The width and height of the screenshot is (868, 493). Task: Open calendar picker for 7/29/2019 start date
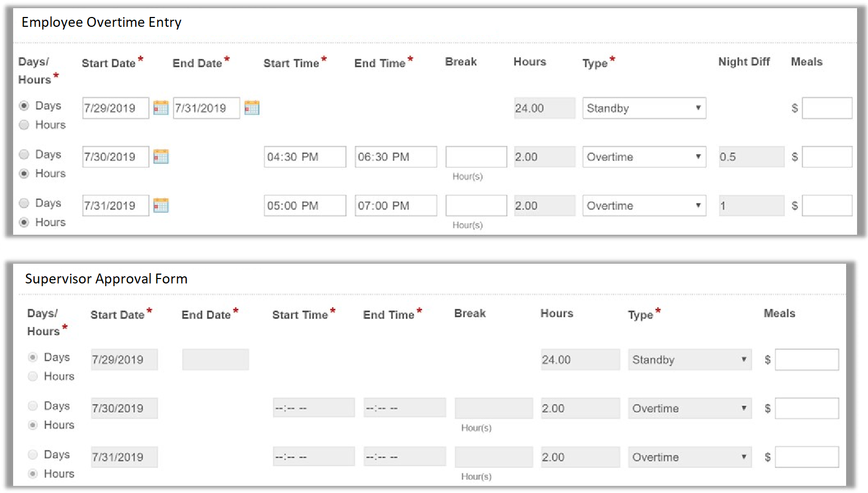click(160, 108)
